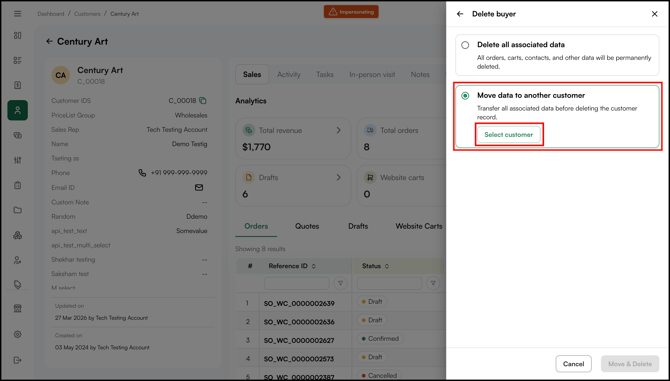The height and width of the screenshot is (381, 670).
Task: Click the CA avatar circle
Action: pyautogui.click(x=61, y=75)
